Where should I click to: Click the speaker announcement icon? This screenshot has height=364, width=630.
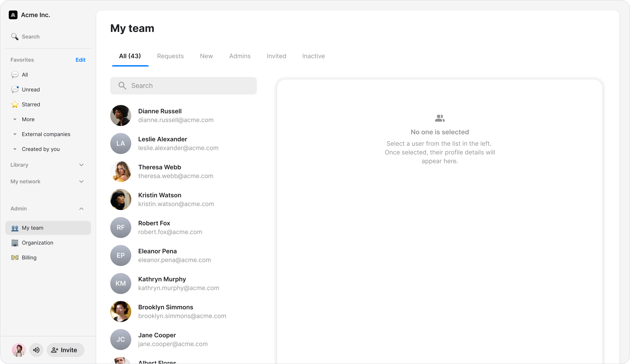[x=36, y=350]
